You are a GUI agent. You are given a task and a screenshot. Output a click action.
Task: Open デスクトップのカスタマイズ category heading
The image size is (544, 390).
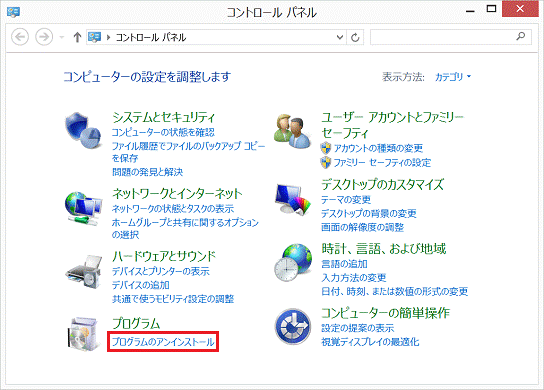[x=382, y=184]
